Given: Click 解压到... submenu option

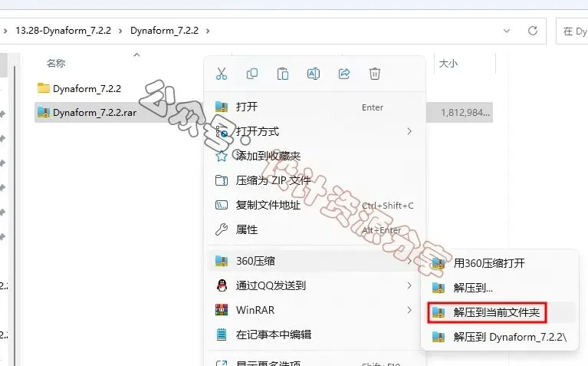Looking at the screenshot, I should coord(500,288).
